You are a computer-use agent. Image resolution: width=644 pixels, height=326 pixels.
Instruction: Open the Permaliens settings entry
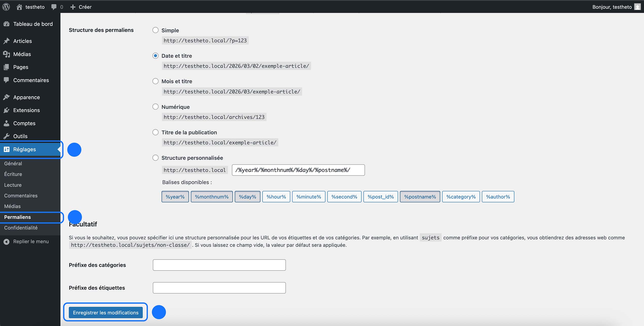(x=17, y=217)
